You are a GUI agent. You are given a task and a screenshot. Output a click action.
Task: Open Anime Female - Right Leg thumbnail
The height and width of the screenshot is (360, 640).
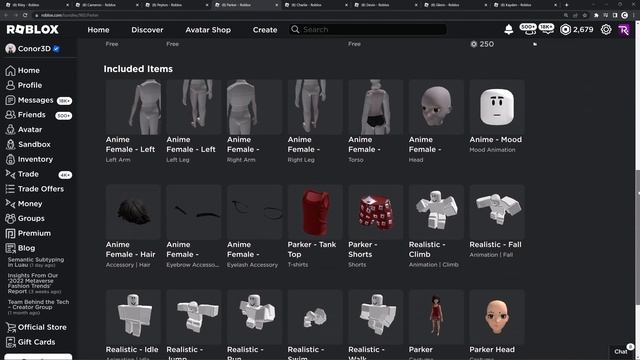coord(315,107)
